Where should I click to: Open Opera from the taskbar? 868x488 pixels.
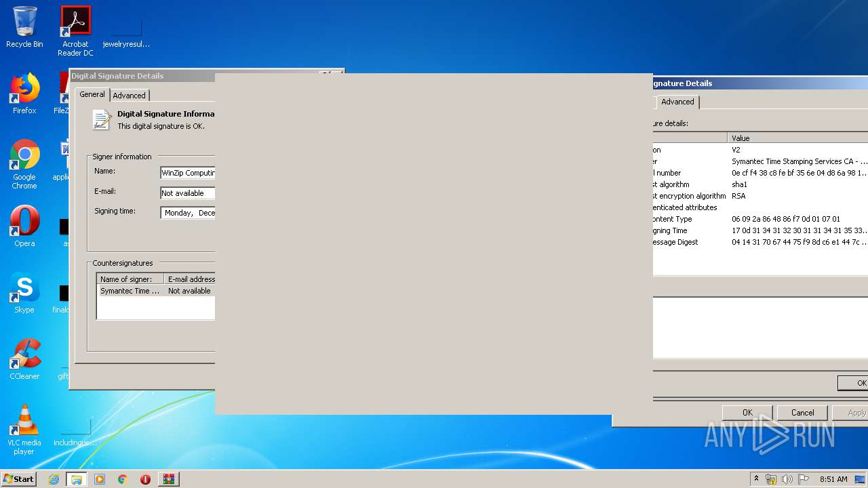pos(145,479)
